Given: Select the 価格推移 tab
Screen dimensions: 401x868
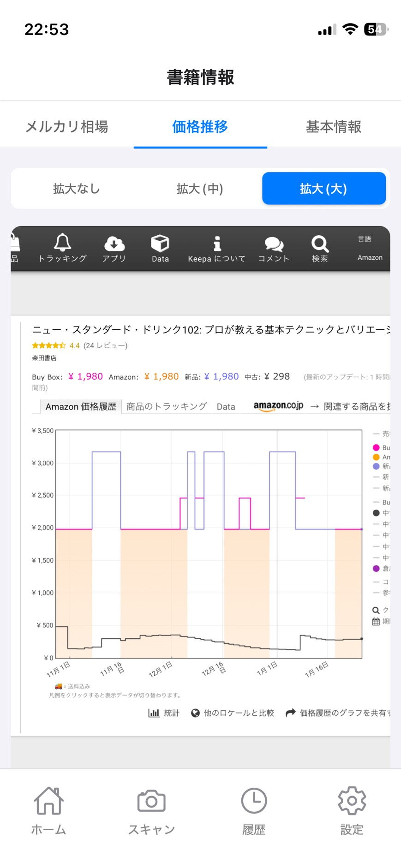Looking at the screenshot, I should pos(200,126).
